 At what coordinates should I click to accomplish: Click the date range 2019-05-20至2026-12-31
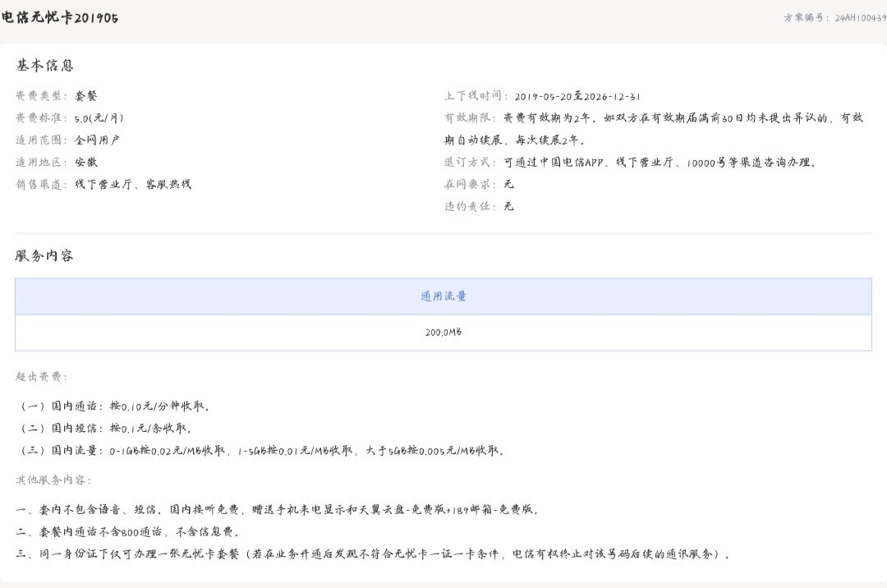pos(577,97)
